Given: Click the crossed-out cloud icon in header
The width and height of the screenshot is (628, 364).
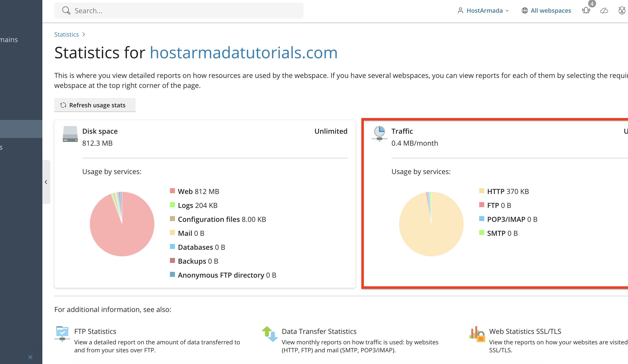Looking at the screenshot, I should point(604,10).
